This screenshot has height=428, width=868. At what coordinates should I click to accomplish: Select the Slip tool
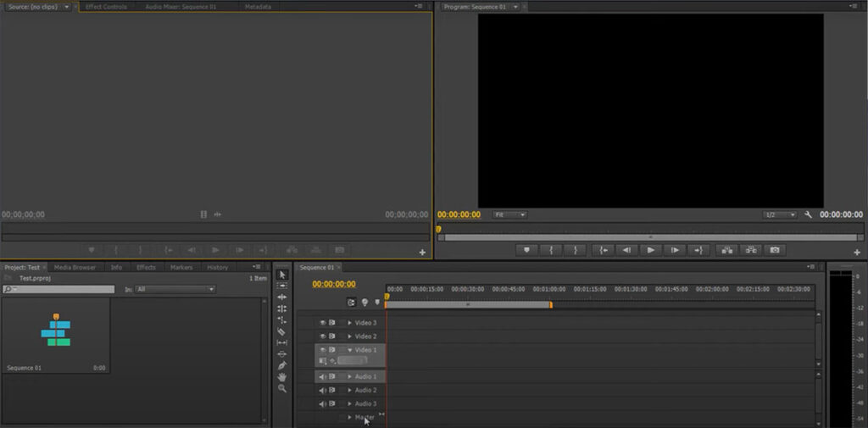click(x=282, y=342)
